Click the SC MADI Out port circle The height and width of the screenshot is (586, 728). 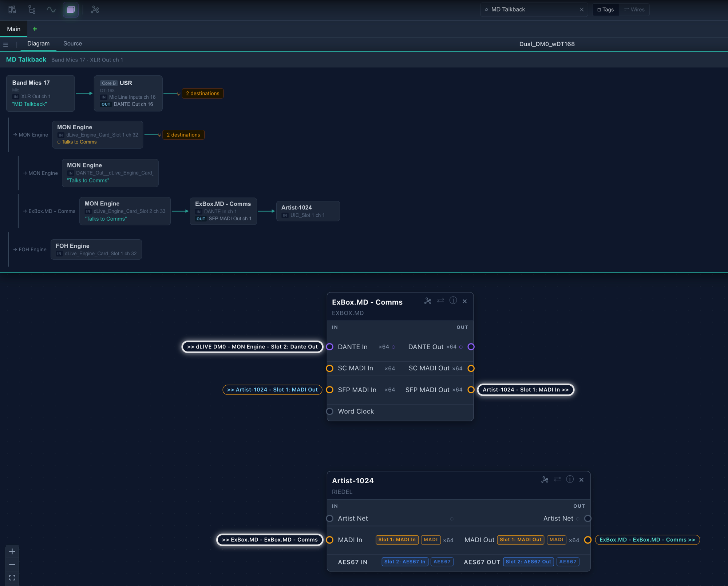tap(471, 368)
